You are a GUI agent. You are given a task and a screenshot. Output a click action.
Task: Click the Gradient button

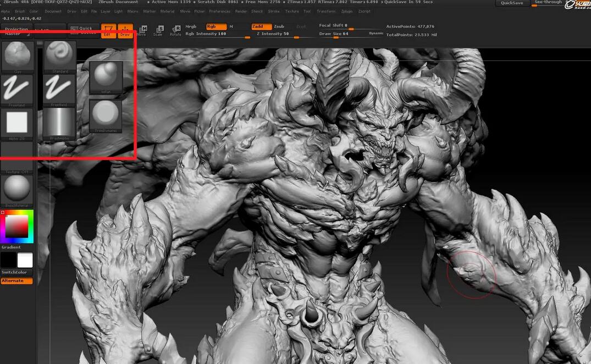tap(12, 247)
